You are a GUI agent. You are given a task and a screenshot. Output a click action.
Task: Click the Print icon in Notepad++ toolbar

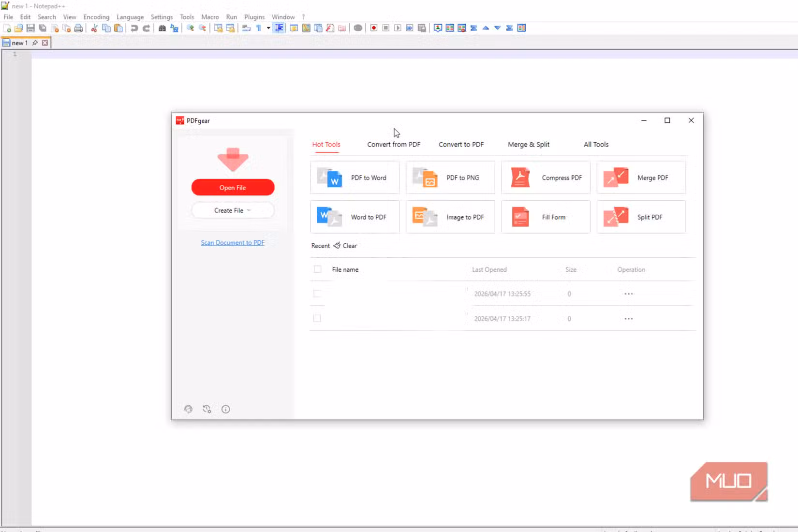coord(78,28)
